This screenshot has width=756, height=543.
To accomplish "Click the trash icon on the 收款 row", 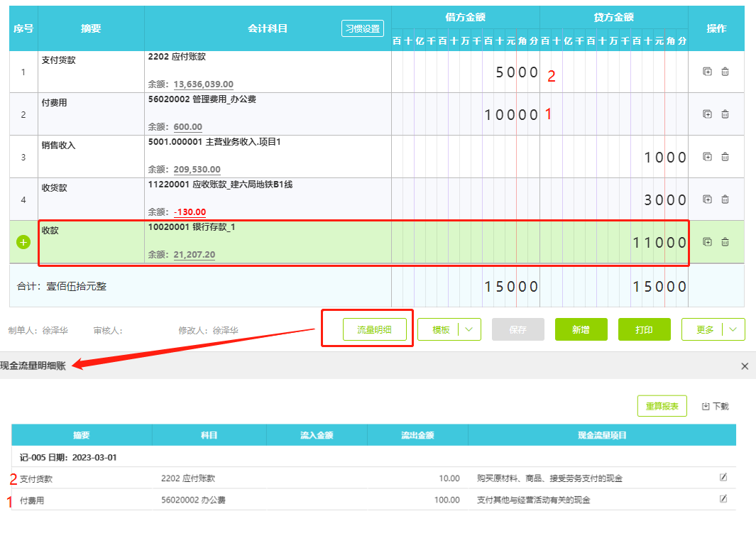I will click(x=725, y=242).
